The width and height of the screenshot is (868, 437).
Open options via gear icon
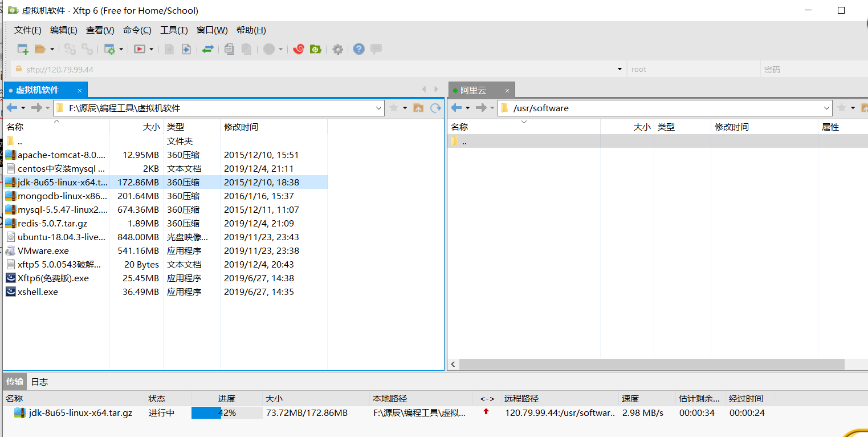[x=337, y=49]
